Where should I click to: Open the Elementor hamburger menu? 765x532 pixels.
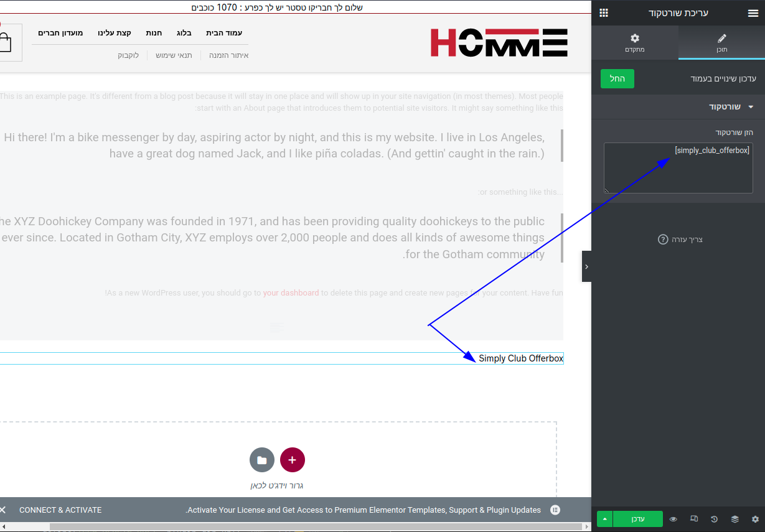753,13
